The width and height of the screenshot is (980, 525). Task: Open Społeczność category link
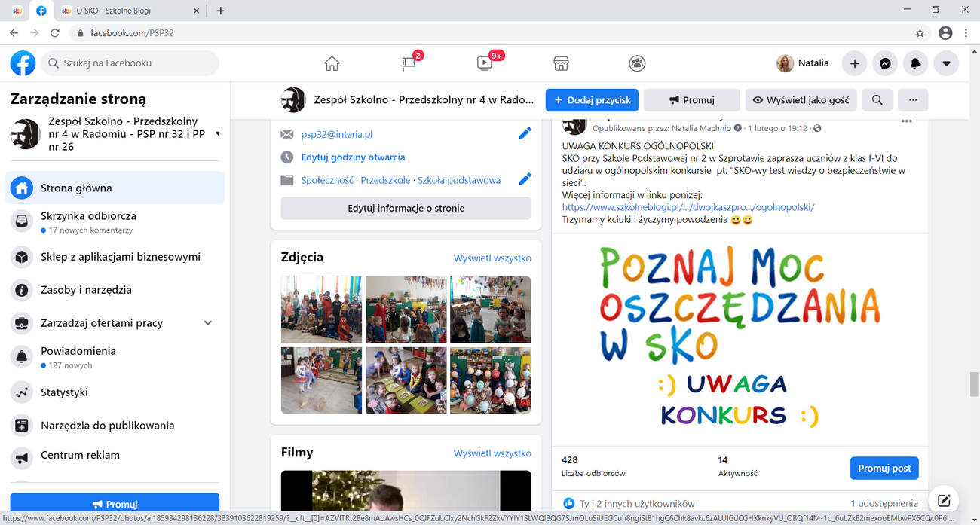pos(327,180)
